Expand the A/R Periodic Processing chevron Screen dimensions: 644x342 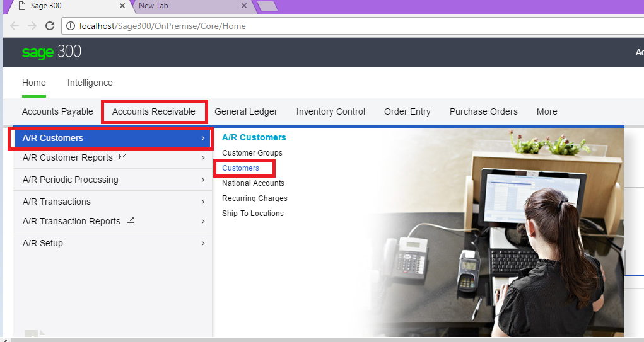[203, 180]
